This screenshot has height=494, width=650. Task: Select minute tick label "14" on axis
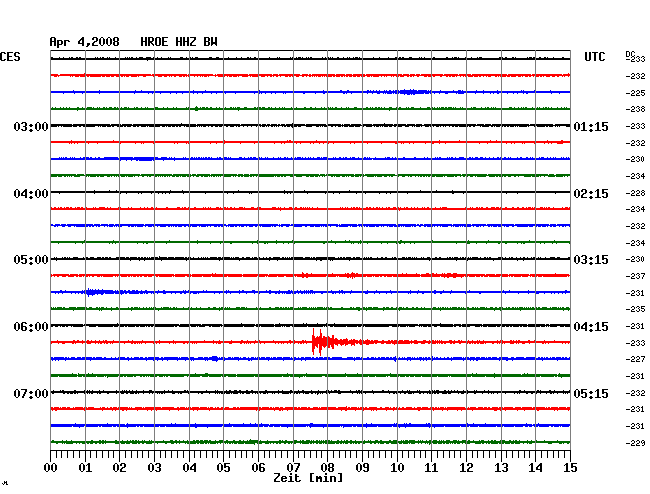535,468
